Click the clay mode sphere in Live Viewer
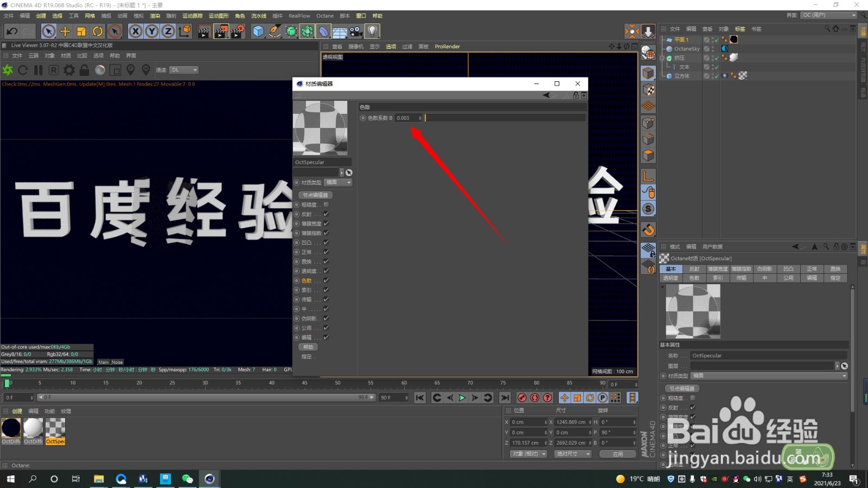The height and width of the screenshot is (488, 868). click(100, 70)
